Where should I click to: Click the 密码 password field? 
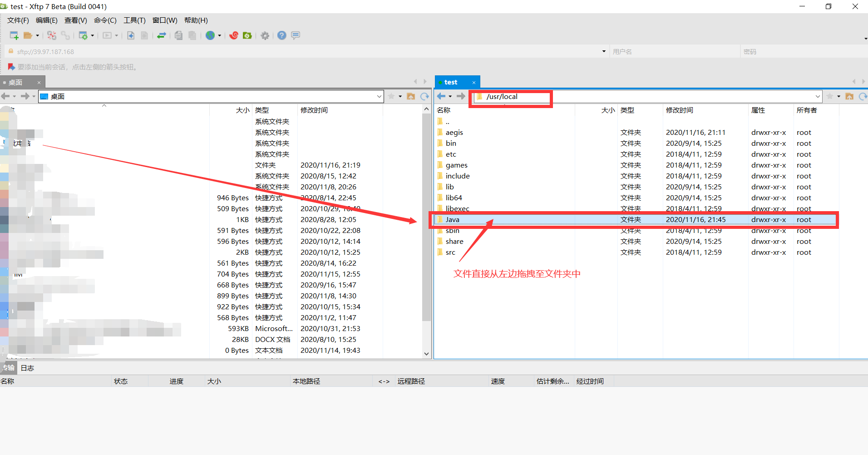coord(804,52)
